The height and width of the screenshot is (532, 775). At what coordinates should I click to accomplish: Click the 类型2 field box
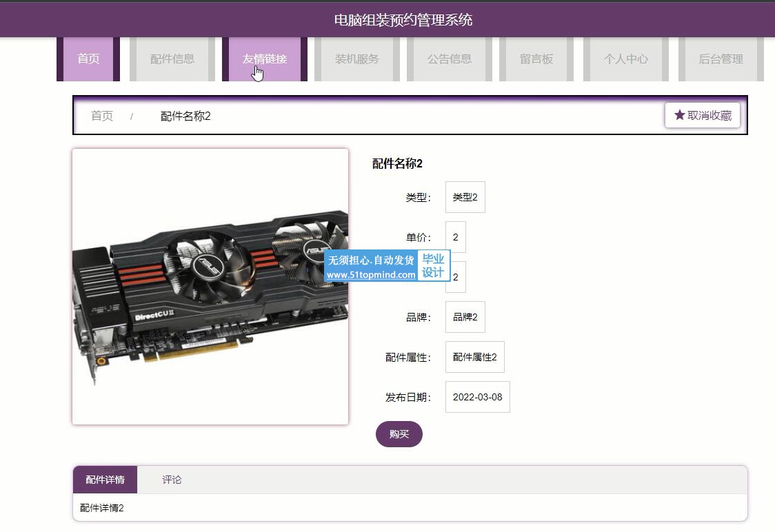pyautogui.click(x=465, y=197)
